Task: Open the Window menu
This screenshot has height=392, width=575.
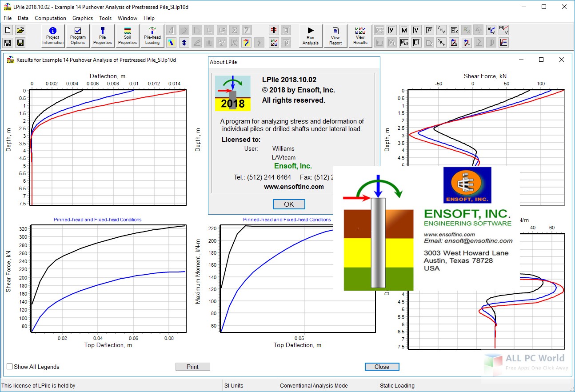Action: pyautogui.click(x=128, y=18)
